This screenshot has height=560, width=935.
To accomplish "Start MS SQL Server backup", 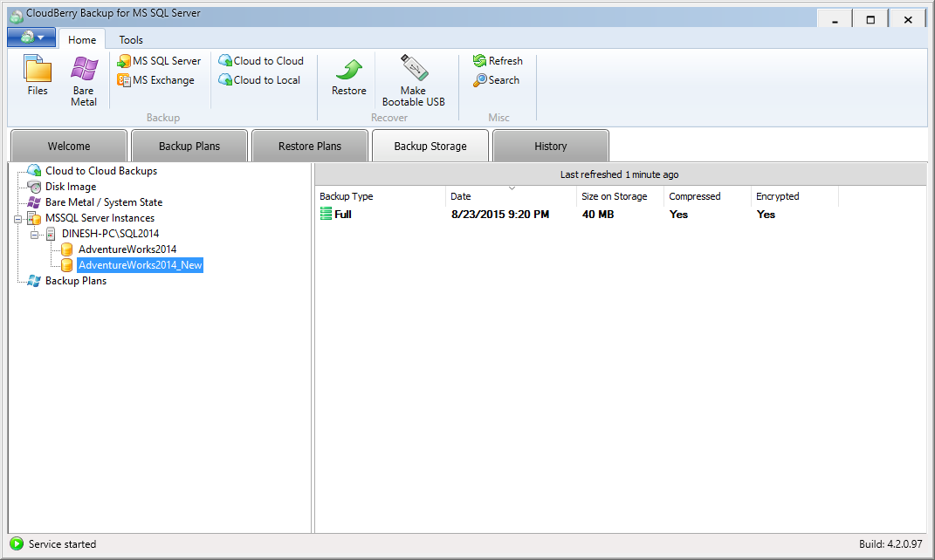I will pyautogui.click(x=159, y=61).
